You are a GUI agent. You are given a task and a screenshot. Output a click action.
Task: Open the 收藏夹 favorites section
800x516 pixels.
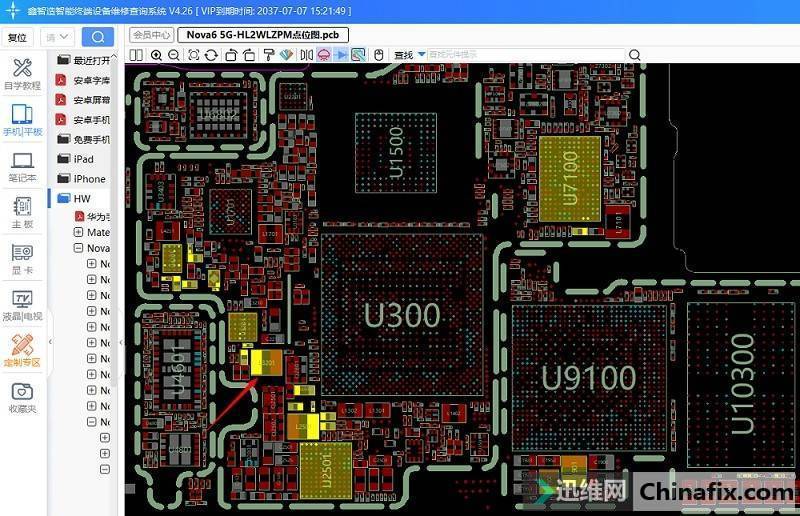(22, 396)
